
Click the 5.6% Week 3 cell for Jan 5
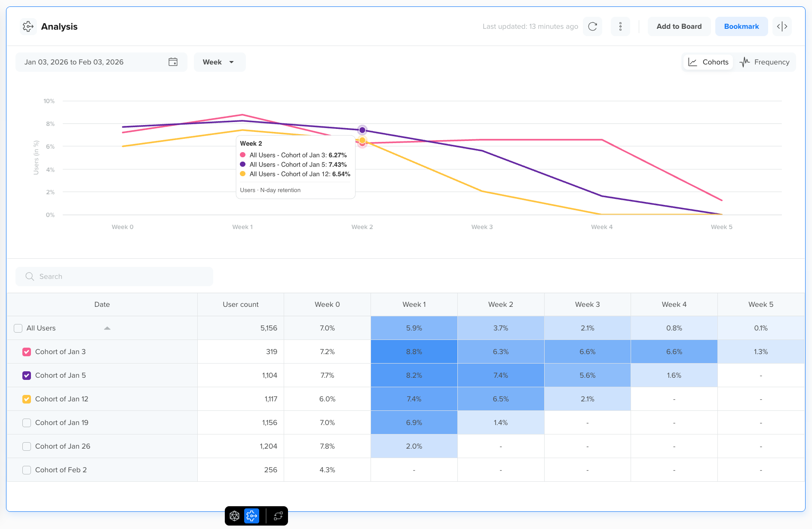[588, 376]
